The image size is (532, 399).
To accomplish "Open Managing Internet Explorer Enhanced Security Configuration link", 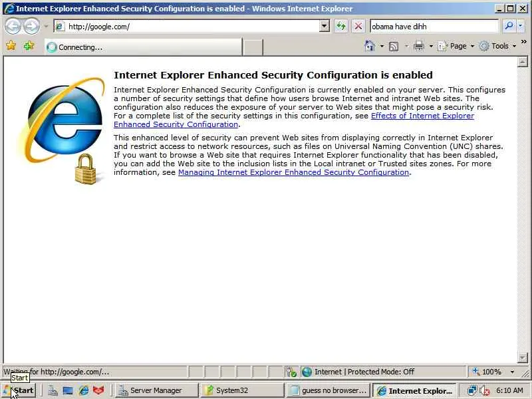I will [293, 172].
